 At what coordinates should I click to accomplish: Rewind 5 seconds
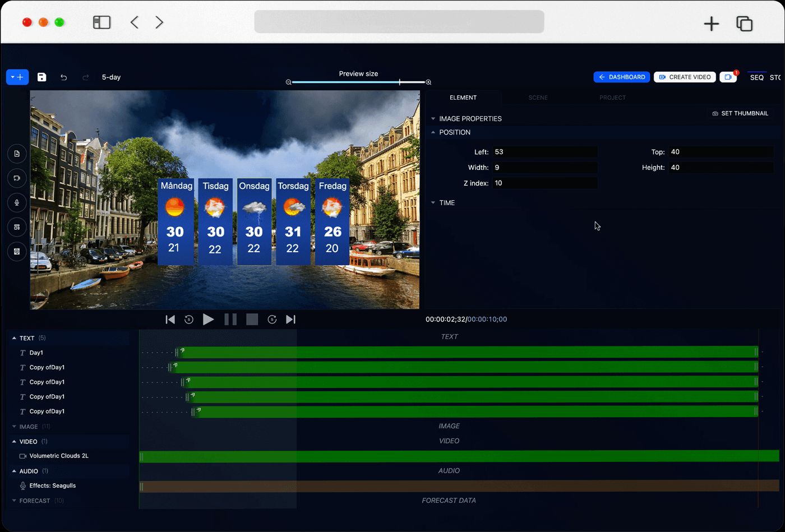[x=189, y=320]
